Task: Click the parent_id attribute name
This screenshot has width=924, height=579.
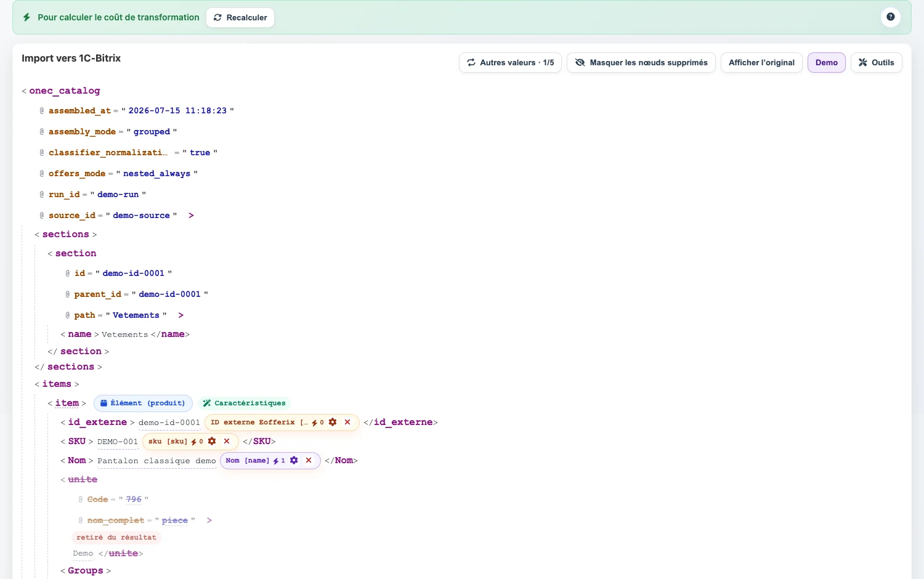Action: point(98,294)
